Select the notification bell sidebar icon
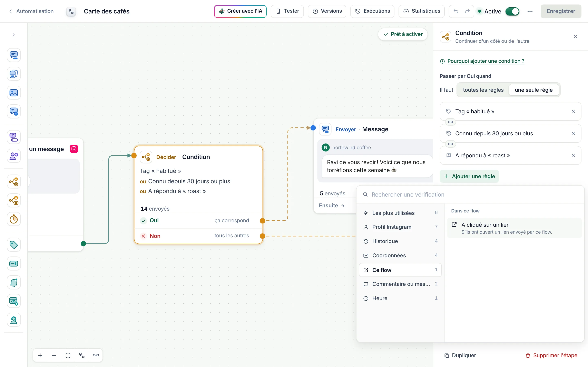The width and height of the screenshot is (588, 367). pos(14,282)
